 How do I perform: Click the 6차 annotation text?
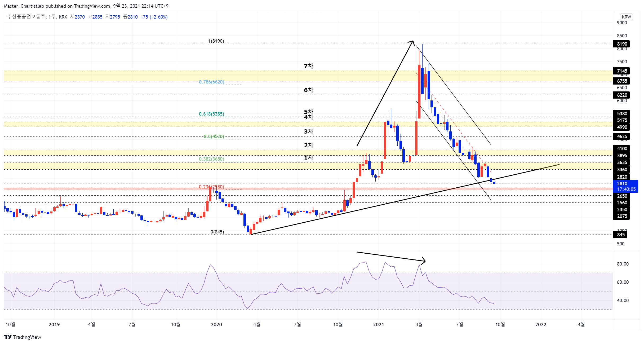309,90
